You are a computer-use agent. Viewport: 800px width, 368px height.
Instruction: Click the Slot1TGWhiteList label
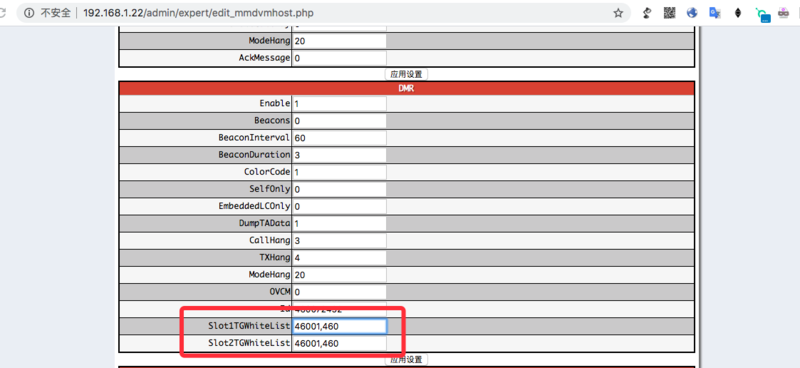[x=249, y=326]
